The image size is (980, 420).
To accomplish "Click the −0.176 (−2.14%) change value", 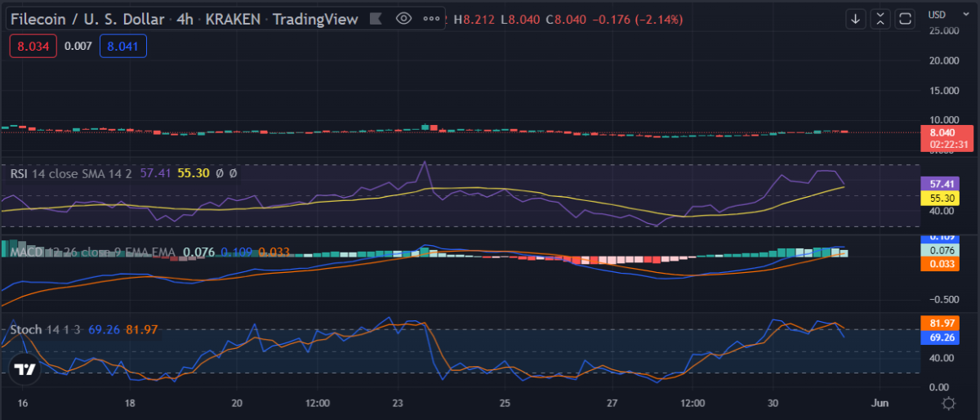I will [637, 19].
